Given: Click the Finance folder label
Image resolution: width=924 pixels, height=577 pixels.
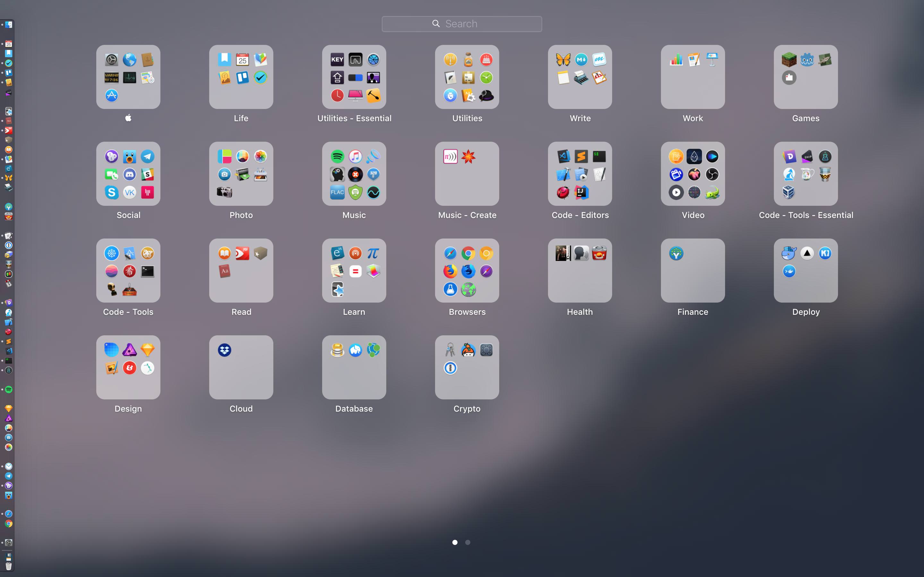Looking at the screenshot, I should point(693,312).
